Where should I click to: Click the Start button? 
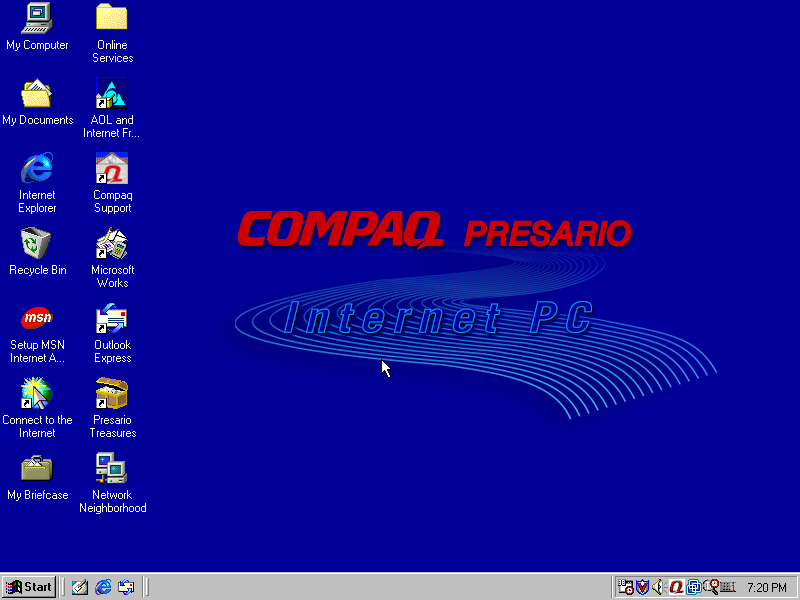[29, 587]
